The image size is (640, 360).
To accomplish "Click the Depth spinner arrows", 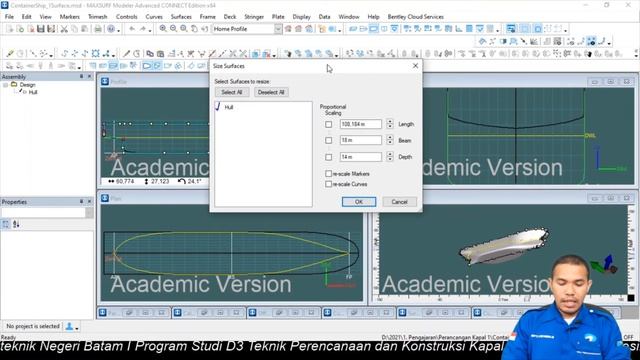I will point(390,156).
